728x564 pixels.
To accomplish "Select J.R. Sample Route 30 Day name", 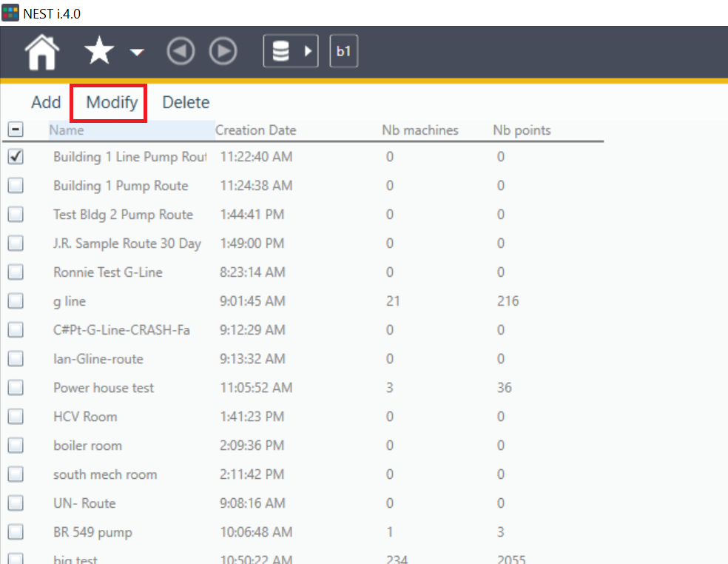I will click(x=127, y=244).
